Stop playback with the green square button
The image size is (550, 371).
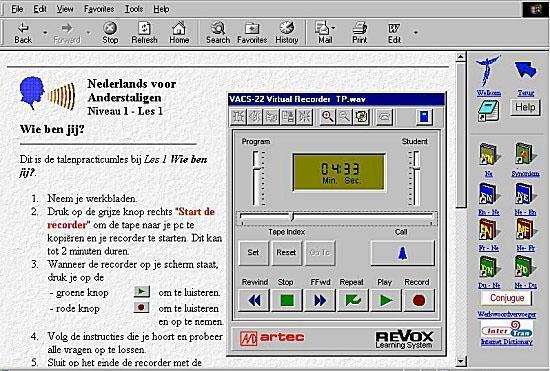point(287,300)
